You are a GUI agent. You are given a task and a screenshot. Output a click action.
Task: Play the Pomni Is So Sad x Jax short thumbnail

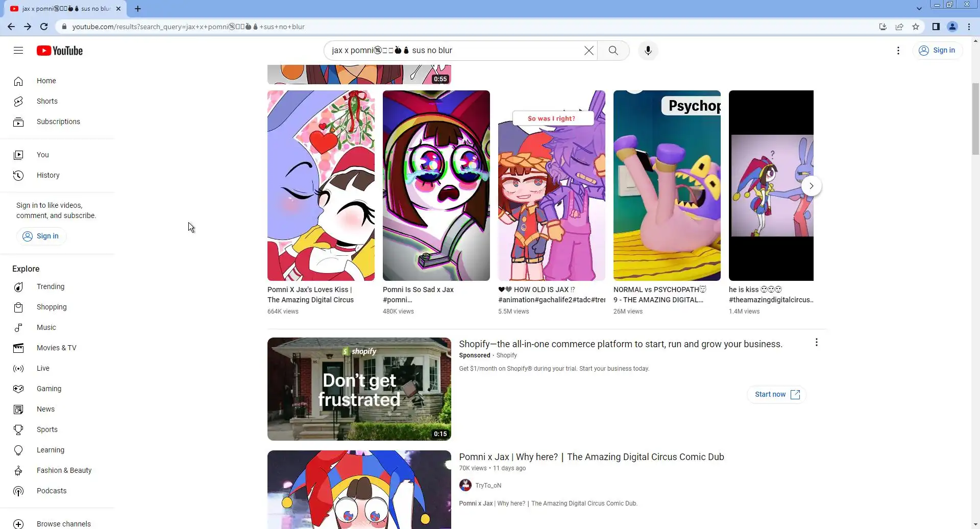point(436,185)
